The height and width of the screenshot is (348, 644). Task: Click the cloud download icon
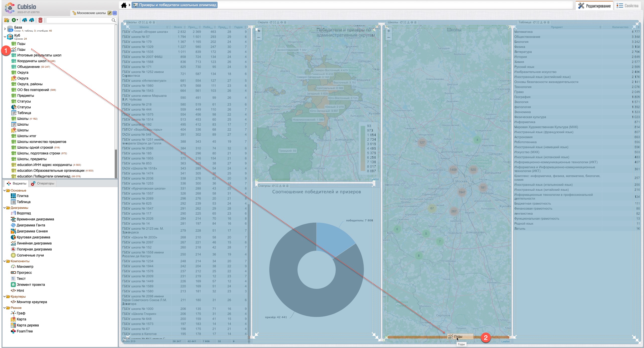point(32,20)
